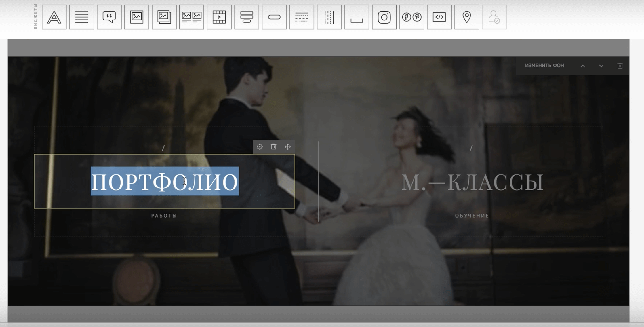Click ИЗМЕНИТЬ ФОН button
This screenshot has height=327, width=644.
544,66
